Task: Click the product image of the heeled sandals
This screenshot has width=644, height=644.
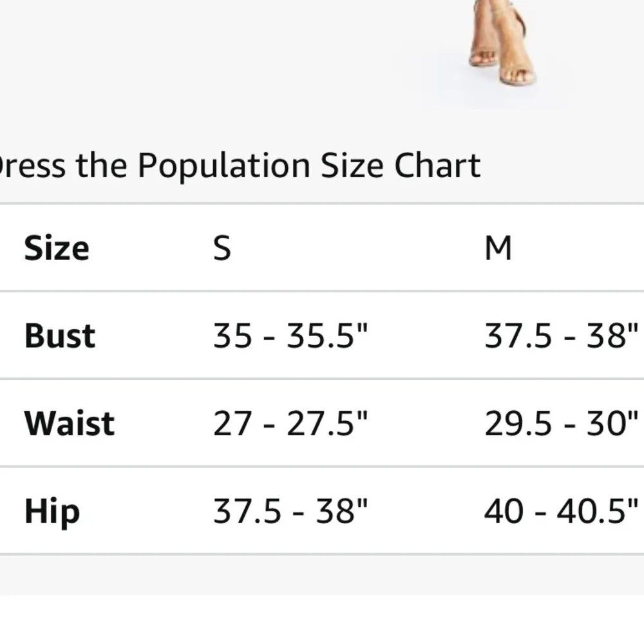Action: tap(499, 45)
